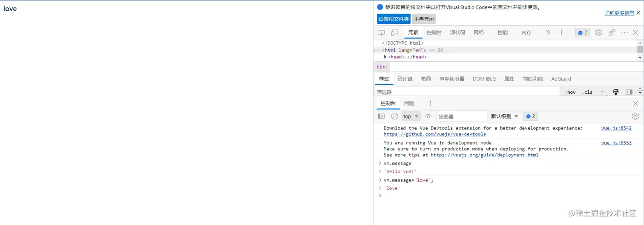Open the issues badge beside the DevTools settings gear
This screenshot has height=225, width=644.
click(583, 32)
